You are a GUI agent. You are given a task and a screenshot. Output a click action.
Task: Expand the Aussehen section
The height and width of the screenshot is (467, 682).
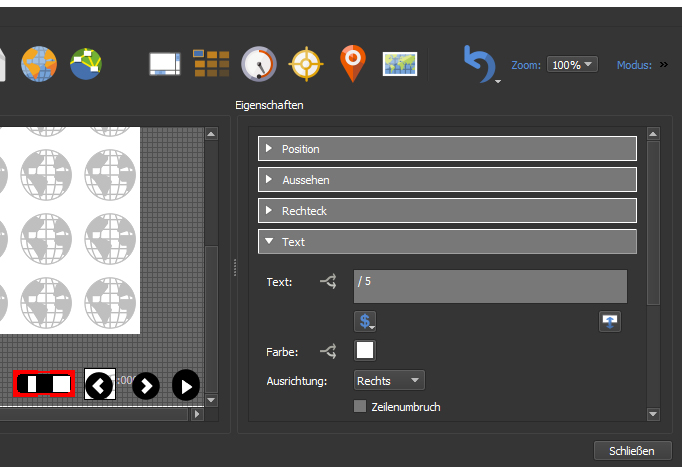[447, 180]
